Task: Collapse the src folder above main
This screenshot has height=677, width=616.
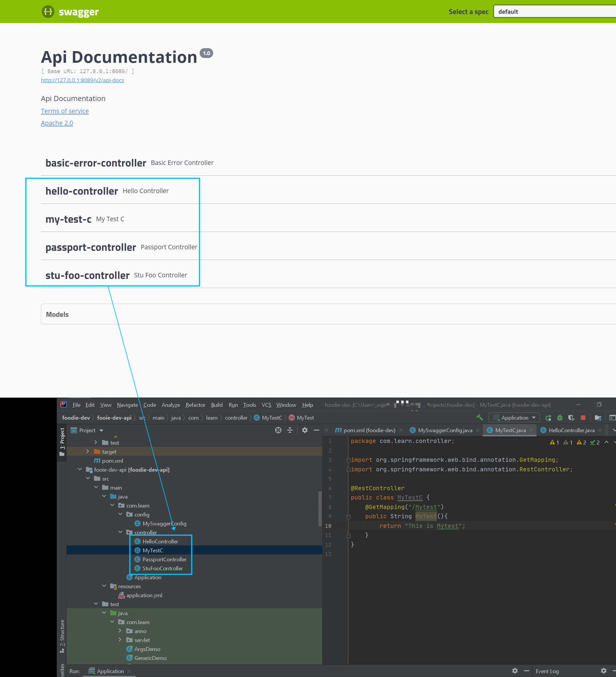Action: click(x=88, y=478)
